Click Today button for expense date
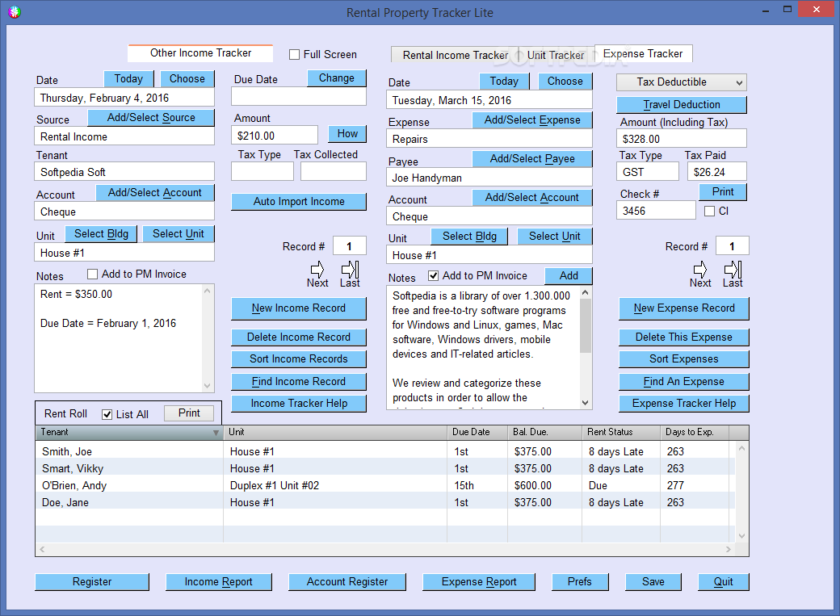Image resolution: width=840 pixels, height=616 pixels. point(504,82)
